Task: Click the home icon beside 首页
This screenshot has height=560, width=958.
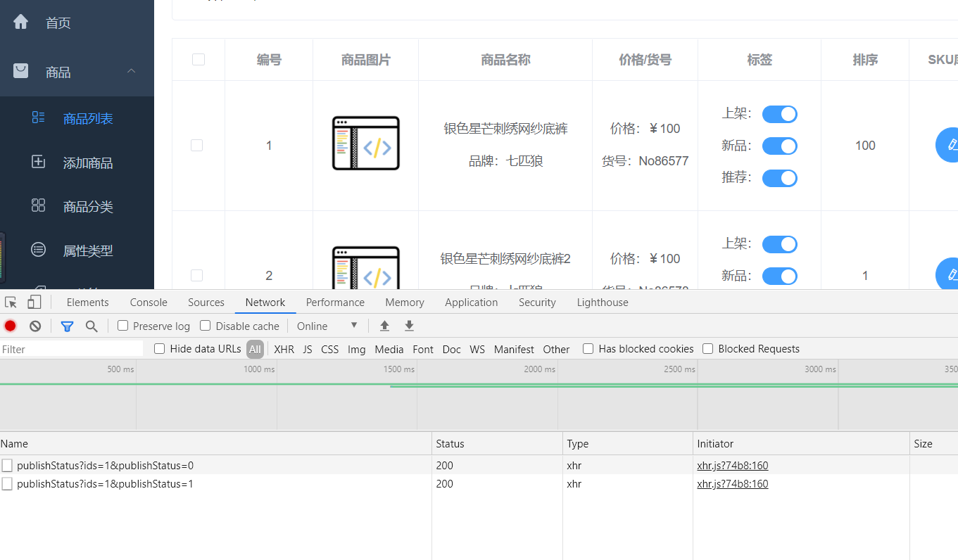Action: click(21, 22)
